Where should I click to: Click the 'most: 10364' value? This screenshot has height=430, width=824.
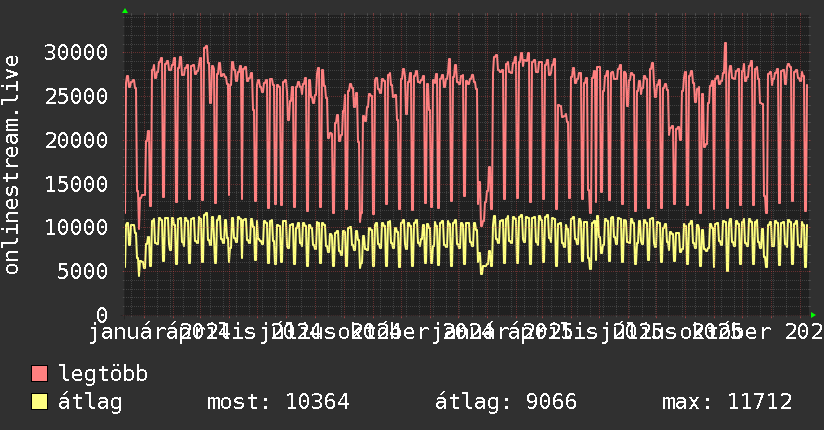pos(278,402)
